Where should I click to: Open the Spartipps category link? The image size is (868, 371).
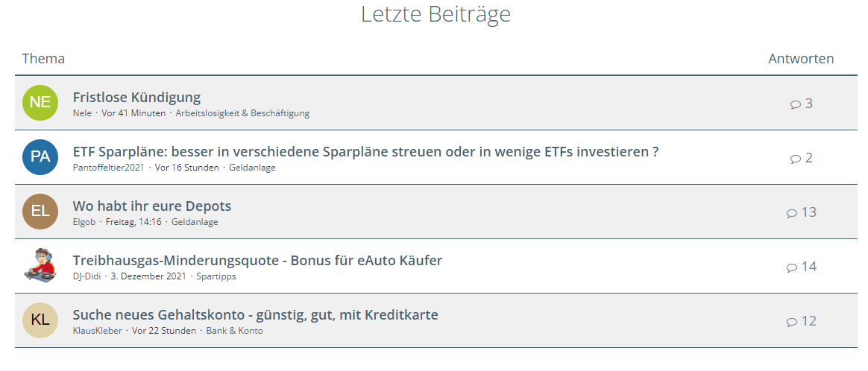(216, 276)
